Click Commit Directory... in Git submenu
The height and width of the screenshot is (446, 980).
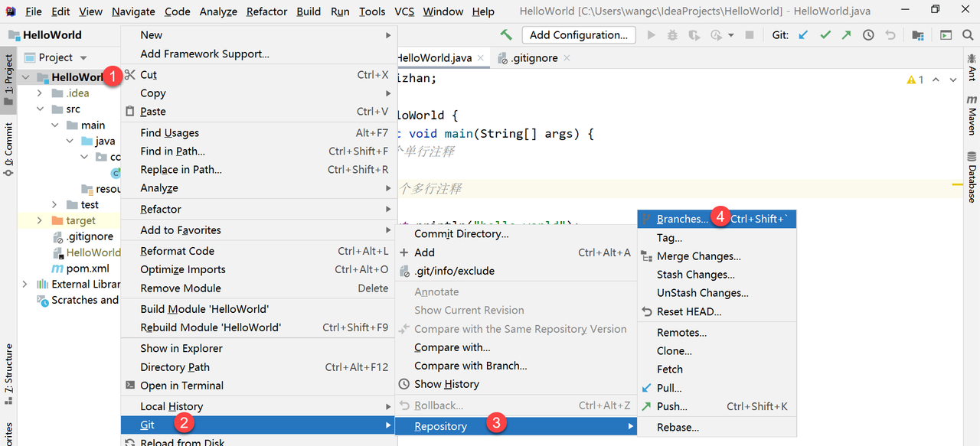click(461, 234)
